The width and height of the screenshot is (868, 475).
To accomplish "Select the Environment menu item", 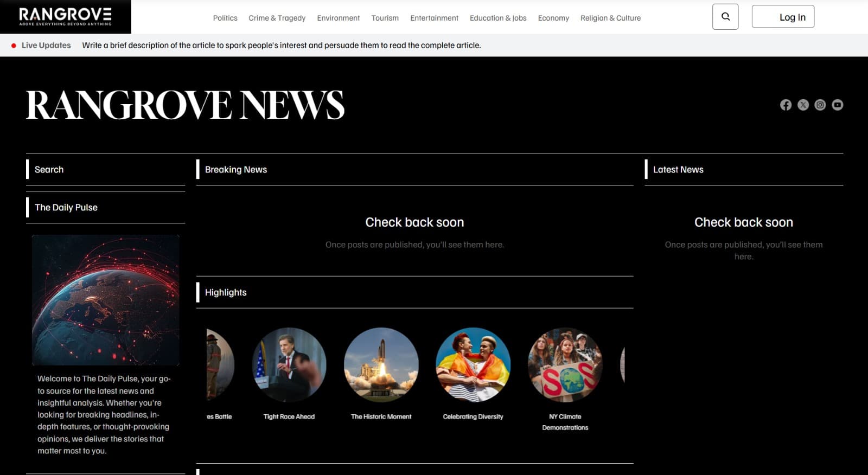I will tap(339, 18).
